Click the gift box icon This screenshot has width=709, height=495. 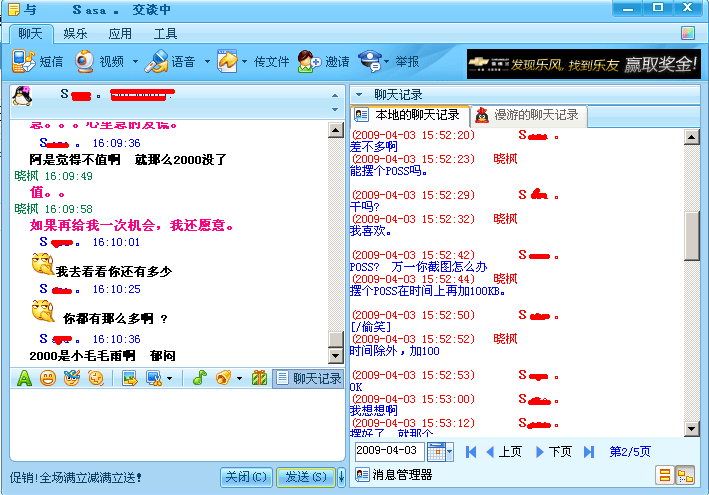point(259,378)
